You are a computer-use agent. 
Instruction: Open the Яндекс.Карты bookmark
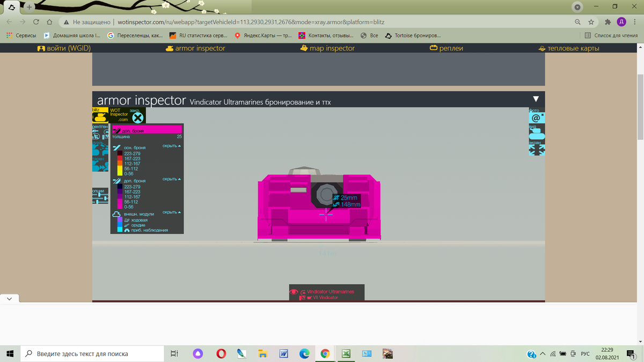[264, 35]
